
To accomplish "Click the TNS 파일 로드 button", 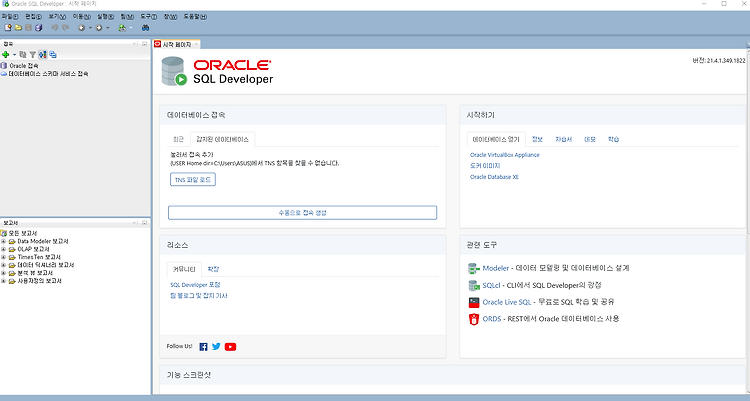I will [193, 179].
